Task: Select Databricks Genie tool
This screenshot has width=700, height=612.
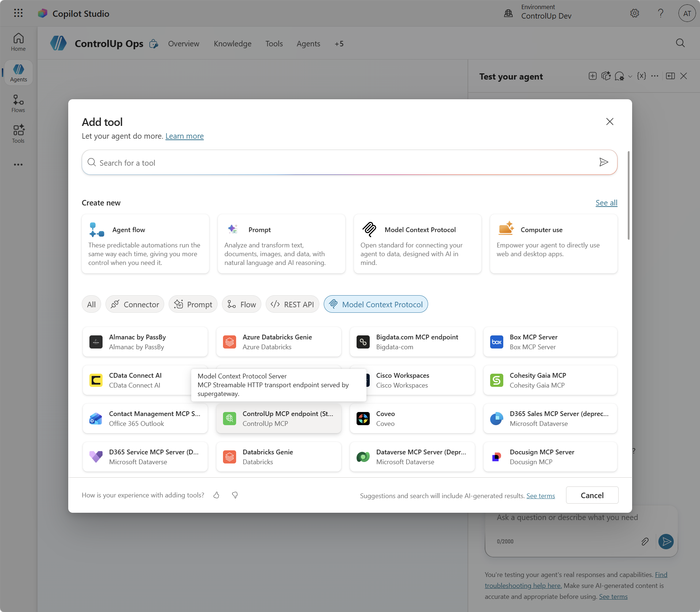Action: point(279,457)
